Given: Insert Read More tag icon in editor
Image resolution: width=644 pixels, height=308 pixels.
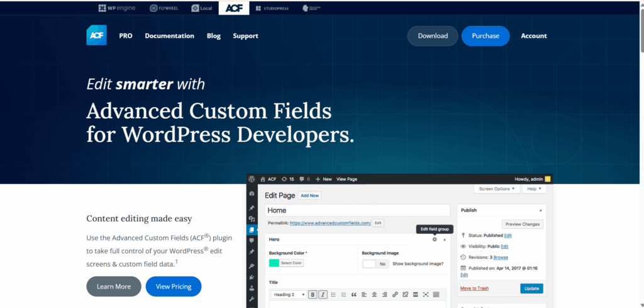Looking at the screenshot, I should click(x=415, y=294).
